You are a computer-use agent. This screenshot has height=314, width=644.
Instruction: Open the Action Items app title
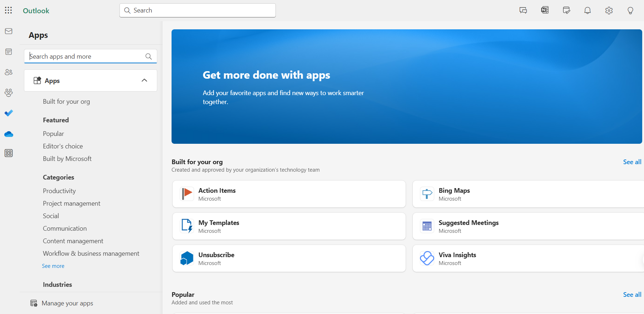217,191
